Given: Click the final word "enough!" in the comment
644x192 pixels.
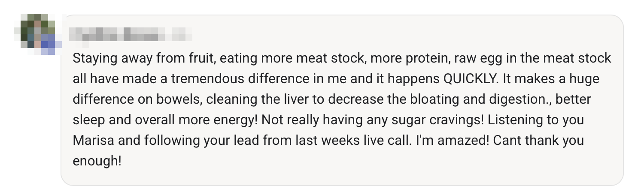Looking at the screenshot, I should click(97, 162).
